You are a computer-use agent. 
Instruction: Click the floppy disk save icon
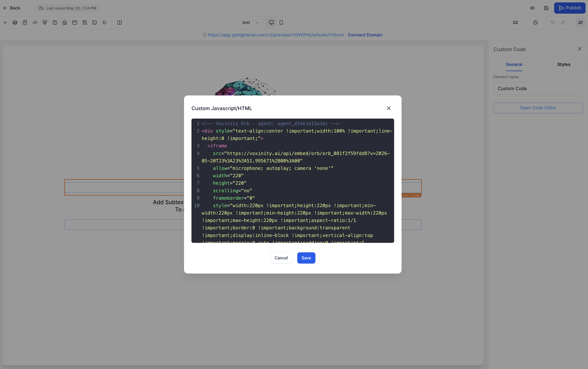click(x=546, y=8)
